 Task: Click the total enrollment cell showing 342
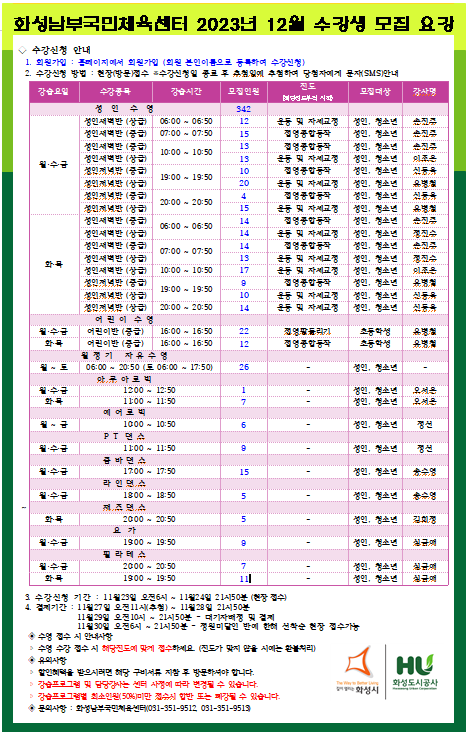[x=244, y=109]
